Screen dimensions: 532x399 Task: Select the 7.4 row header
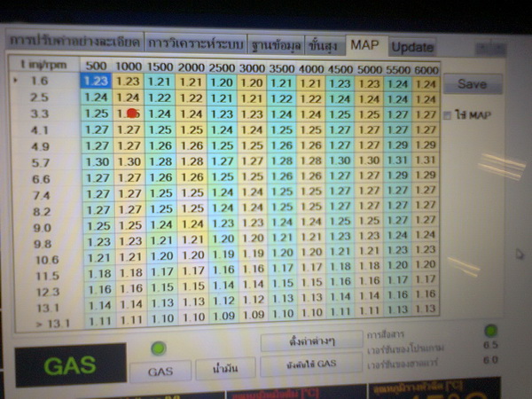pos(41,195)
